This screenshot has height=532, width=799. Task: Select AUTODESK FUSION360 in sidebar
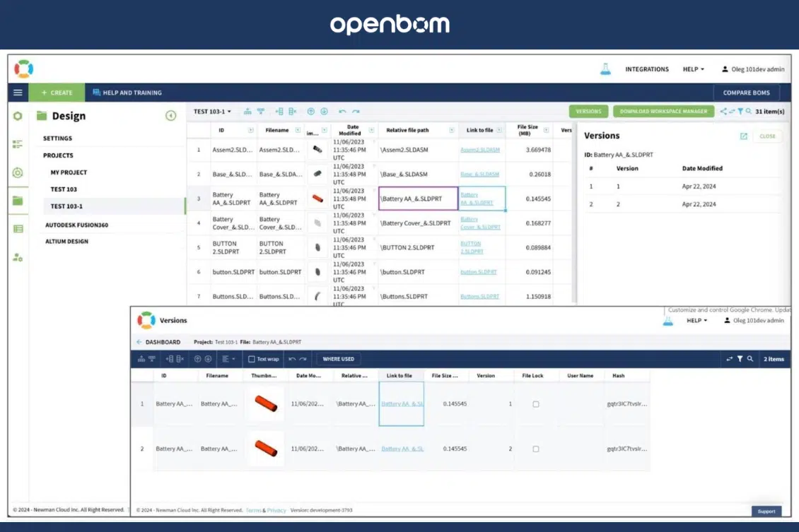point(76,225)
